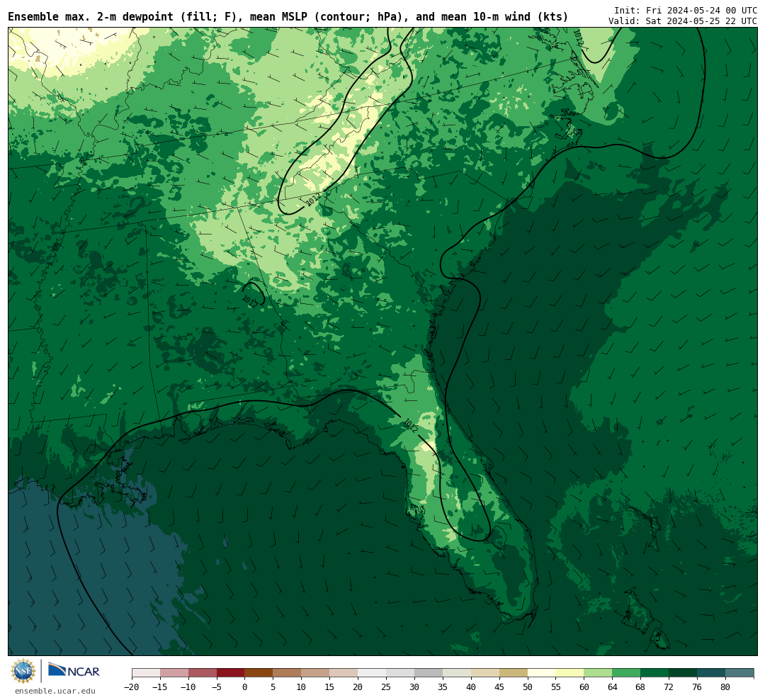Pick the 15 to 20 pale tan swatch
Image resolution: width=765 pixels, height=700 pixels.
click(344, 673)
